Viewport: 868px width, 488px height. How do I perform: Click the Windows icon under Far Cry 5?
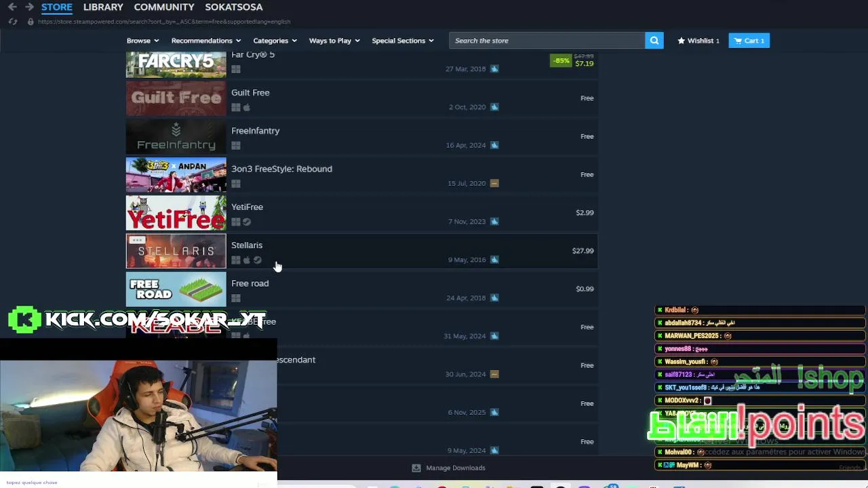click(236, 69)
